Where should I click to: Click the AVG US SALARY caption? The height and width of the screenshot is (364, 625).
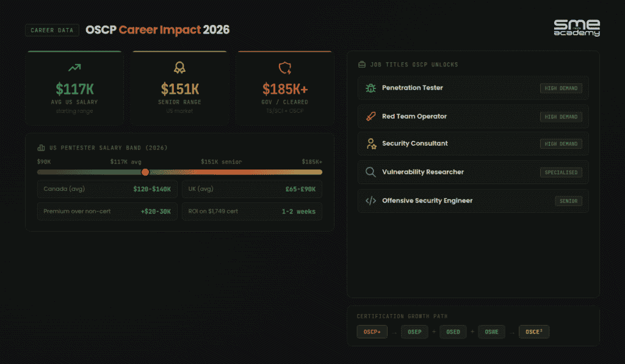[74, 102]
